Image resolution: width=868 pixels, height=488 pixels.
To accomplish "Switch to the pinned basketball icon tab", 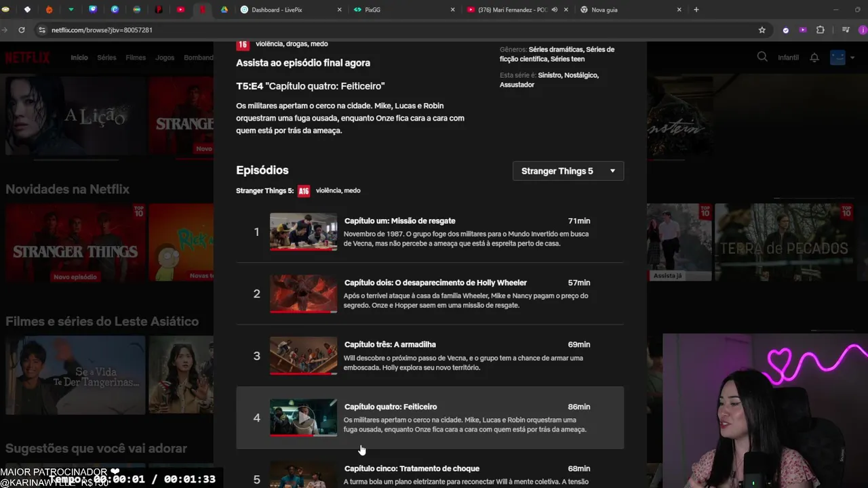I will 49,9.
